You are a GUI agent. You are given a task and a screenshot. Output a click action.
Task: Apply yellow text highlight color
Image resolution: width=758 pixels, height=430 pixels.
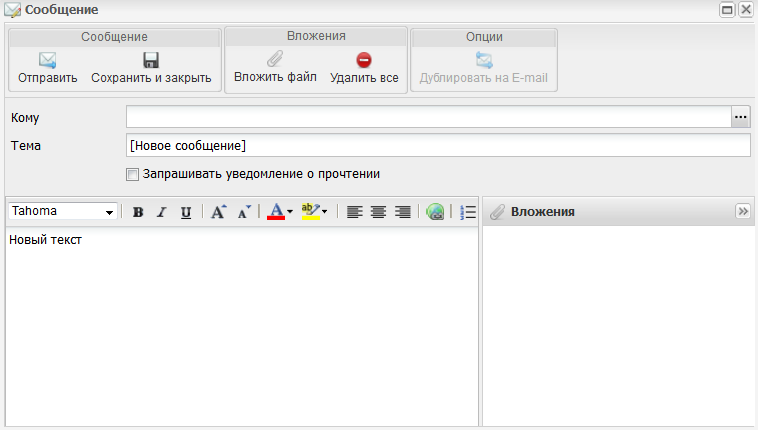(x=310, y=212)
